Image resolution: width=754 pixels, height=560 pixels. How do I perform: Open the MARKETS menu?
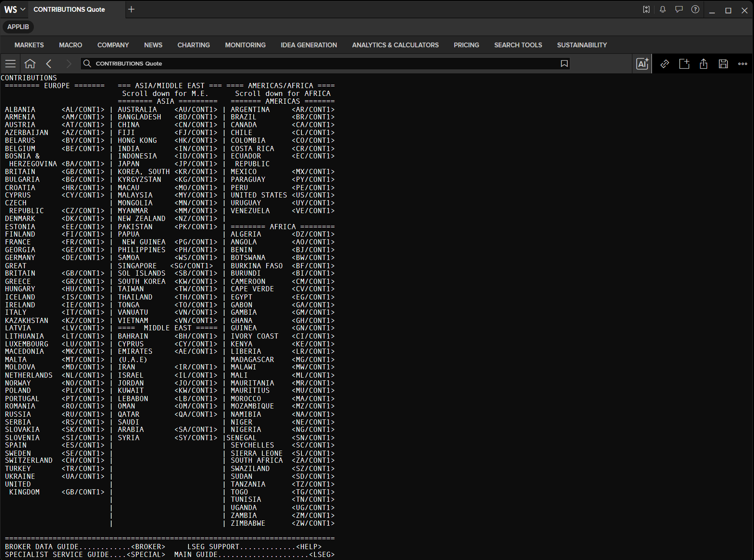click(29, 45)
